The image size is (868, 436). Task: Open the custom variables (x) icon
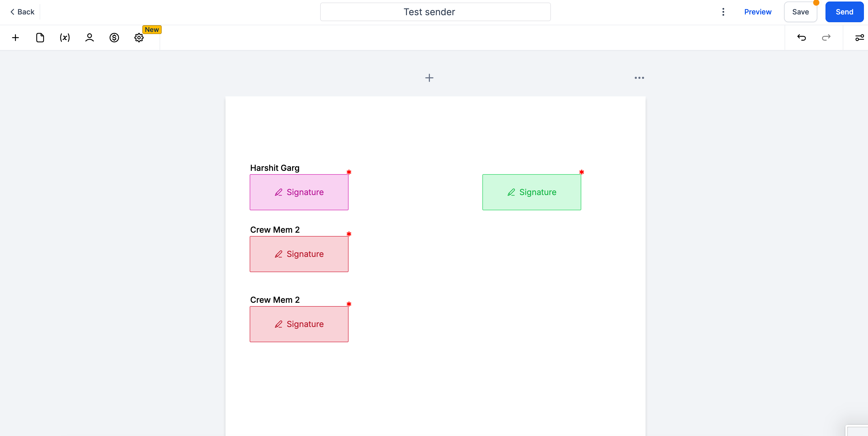click(65, 37)
